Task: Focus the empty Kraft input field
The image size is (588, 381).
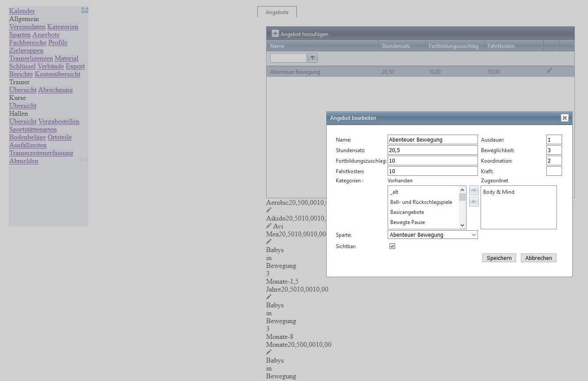Action: pyautogui.click(x=554, y=171)
